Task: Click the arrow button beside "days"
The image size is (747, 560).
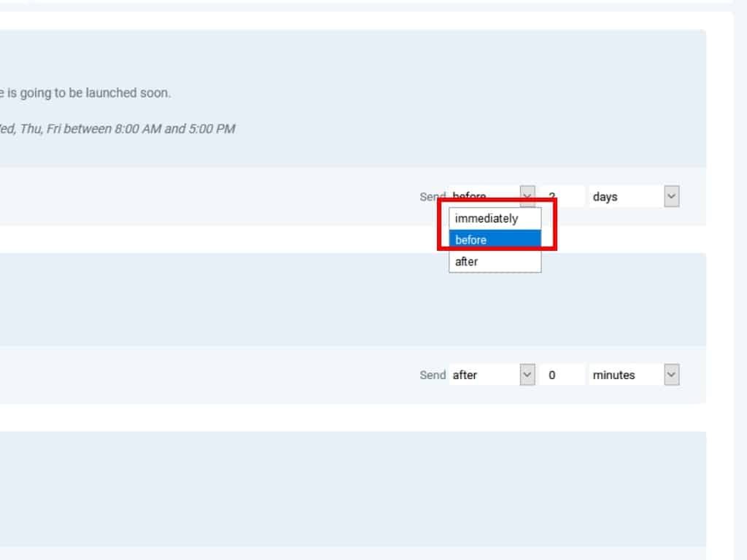Action: pyautogui.click(x=672, y=197)
